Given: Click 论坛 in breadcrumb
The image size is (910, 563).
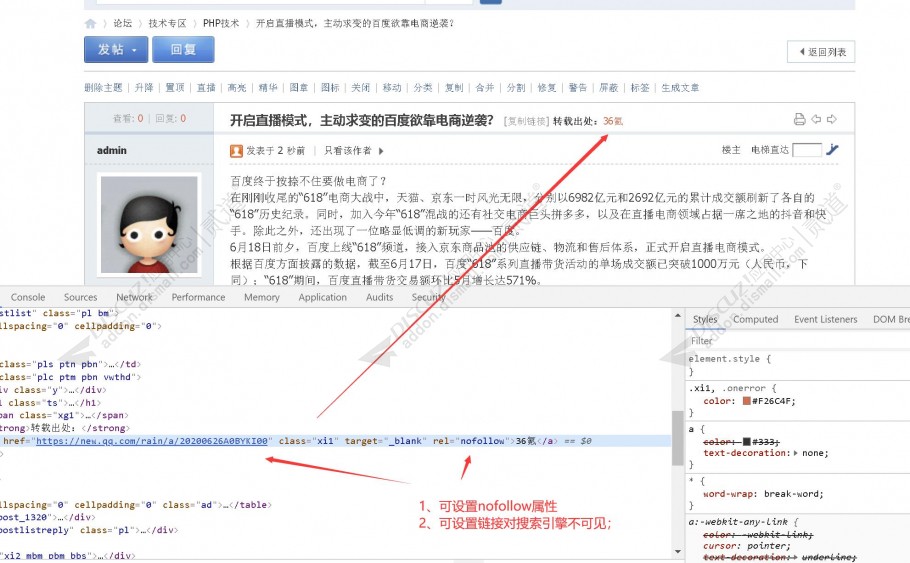Looking at the screenshot, I should (x=122, y=23).
